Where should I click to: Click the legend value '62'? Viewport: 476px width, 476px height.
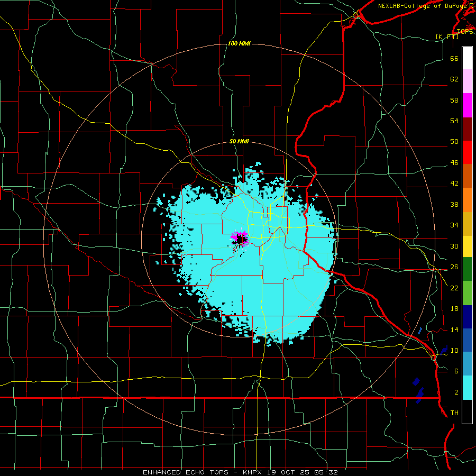click(x=454, y=79)
